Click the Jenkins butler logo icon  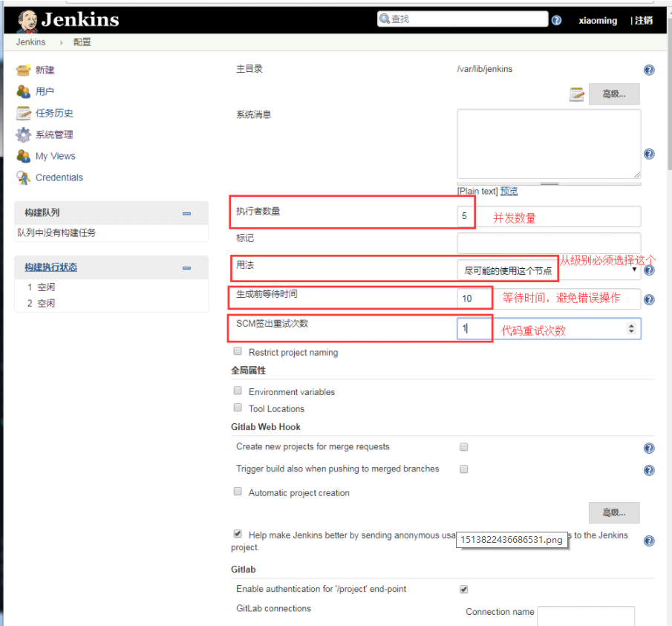(27, 21)
